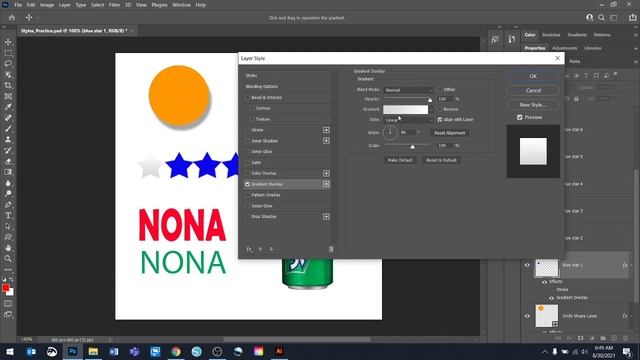
Task: Select the Rectangular Marquee tool
Action: 8,53
